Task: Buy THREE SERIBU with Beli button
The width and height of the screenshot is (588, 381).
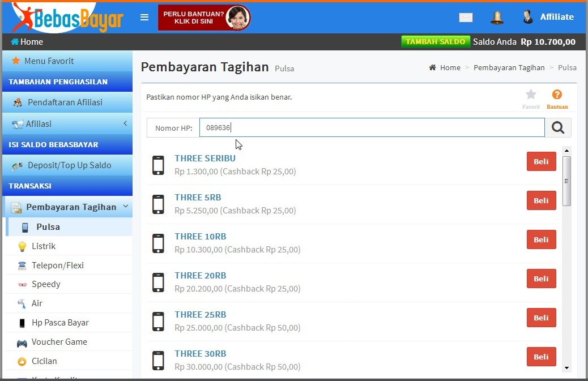Action: 541,161
